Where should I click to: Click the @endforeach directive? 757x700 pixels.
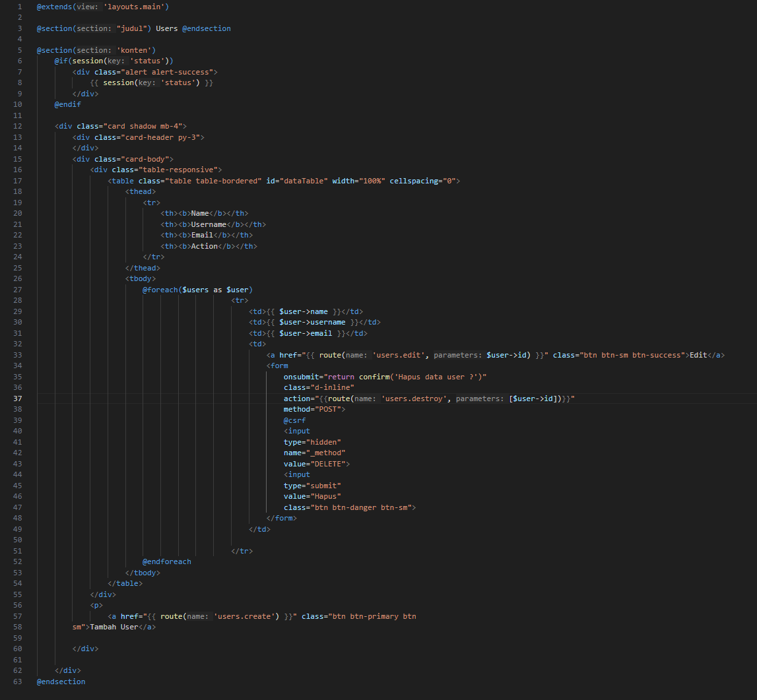click(x=166, y=561)
